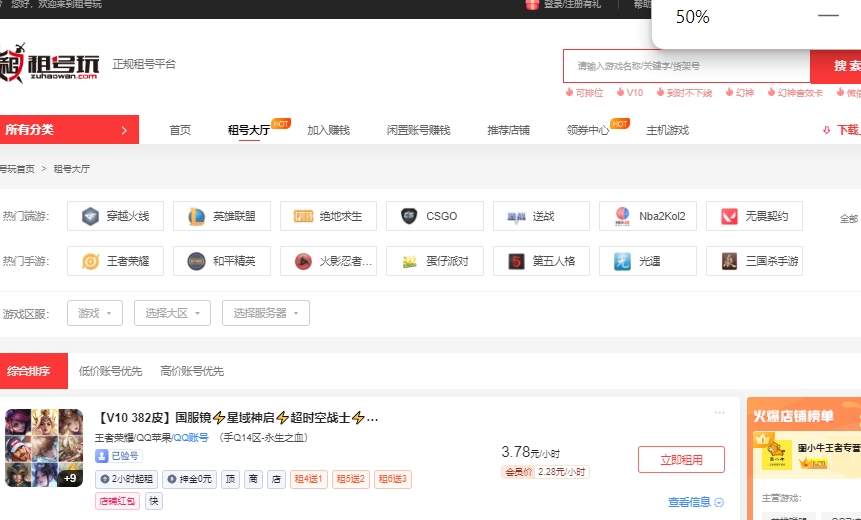Open the 无畏契约 game filter

(754, 216)
